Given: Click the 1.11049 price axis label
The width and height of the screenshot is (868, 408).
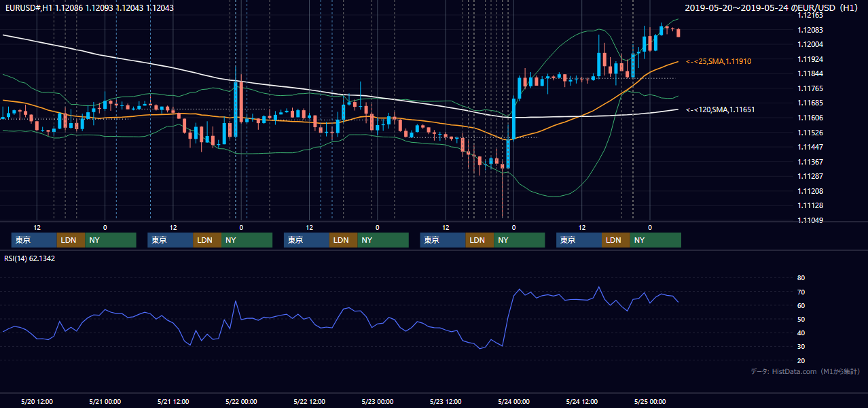Looking at the screenshot, I should point(810,220).
